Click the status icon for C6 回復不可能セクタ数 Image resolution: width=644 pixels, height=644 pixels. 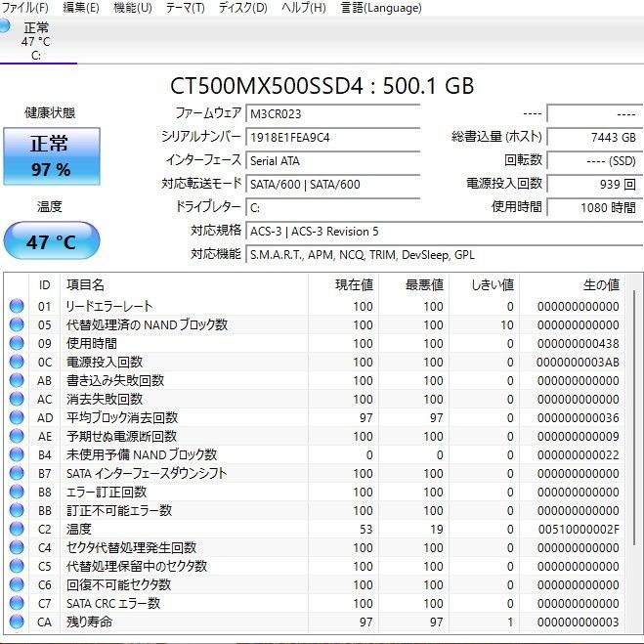[x=17, y=584]
